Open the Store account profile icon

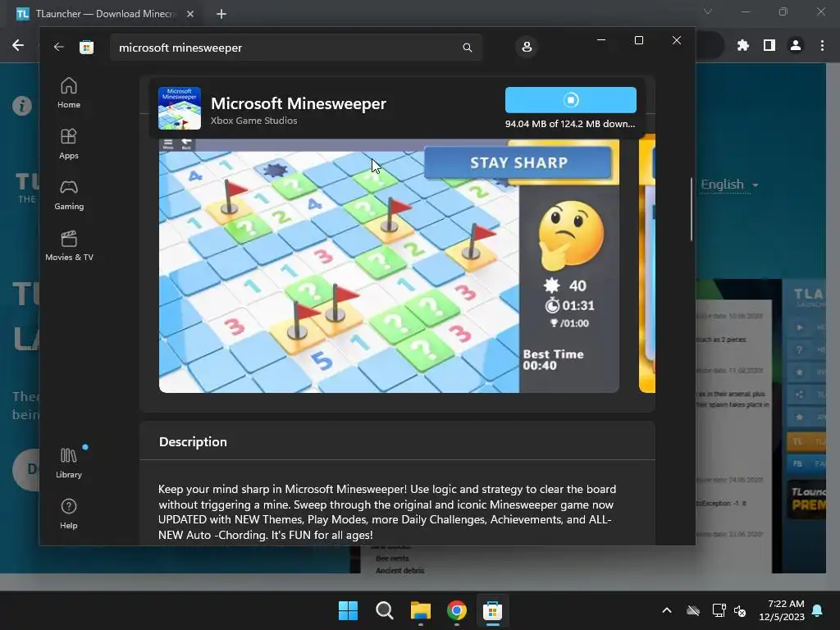(527, 47)
